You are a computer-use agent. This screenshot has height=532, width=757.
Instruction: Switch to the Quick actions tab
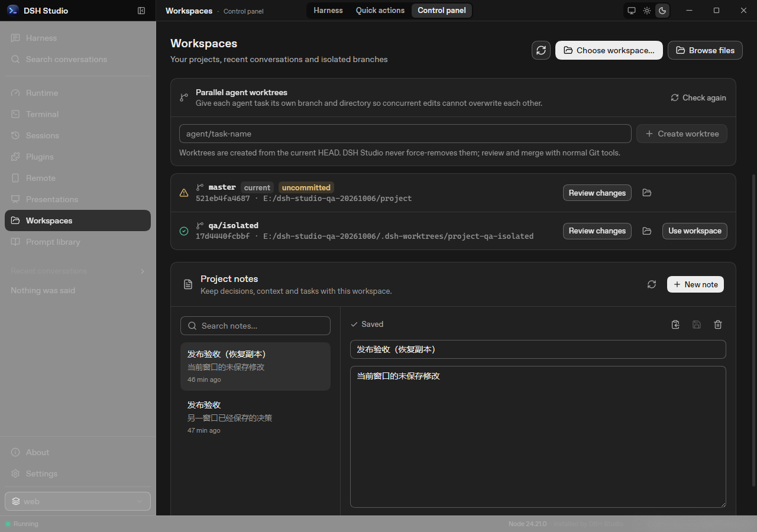[380, 11]
